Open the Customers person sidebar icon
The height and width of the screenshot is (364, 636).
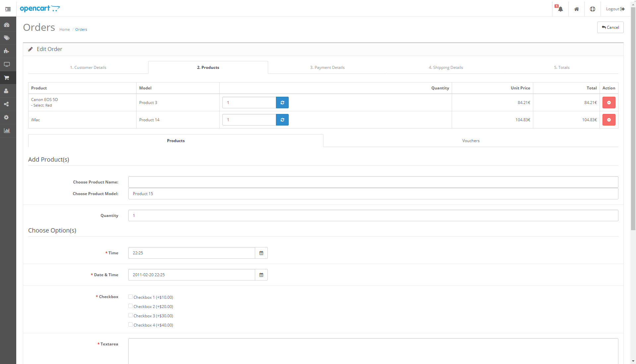pyautogui.click(x=7, y=91)
